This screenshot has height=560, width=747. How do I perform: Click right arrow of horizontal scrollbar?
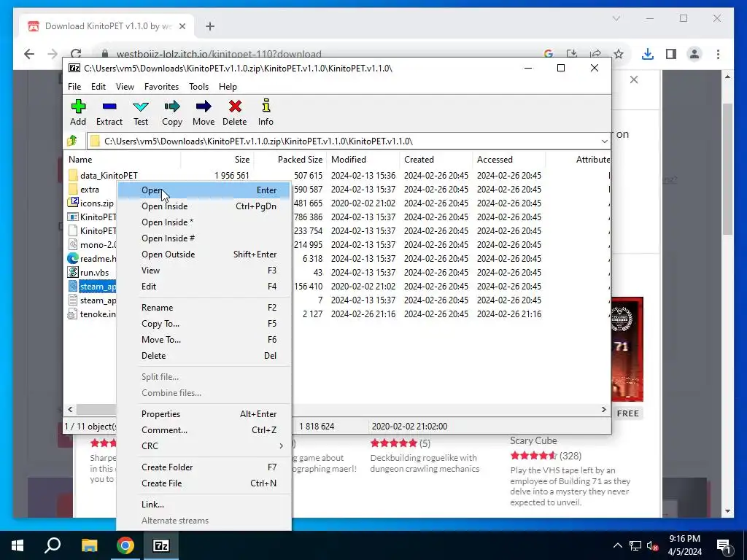point(603,410)
